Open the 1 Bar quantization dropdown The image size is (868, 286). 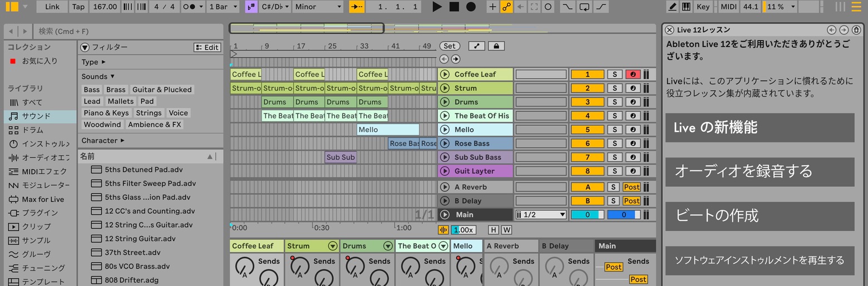coord(223,7)
